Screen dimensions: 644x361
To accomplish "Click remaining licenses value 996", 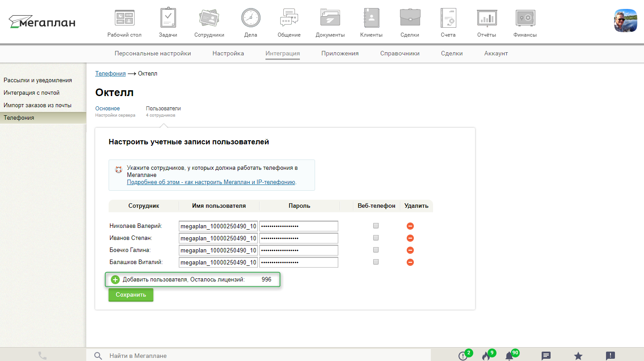I will click(266, 280).
